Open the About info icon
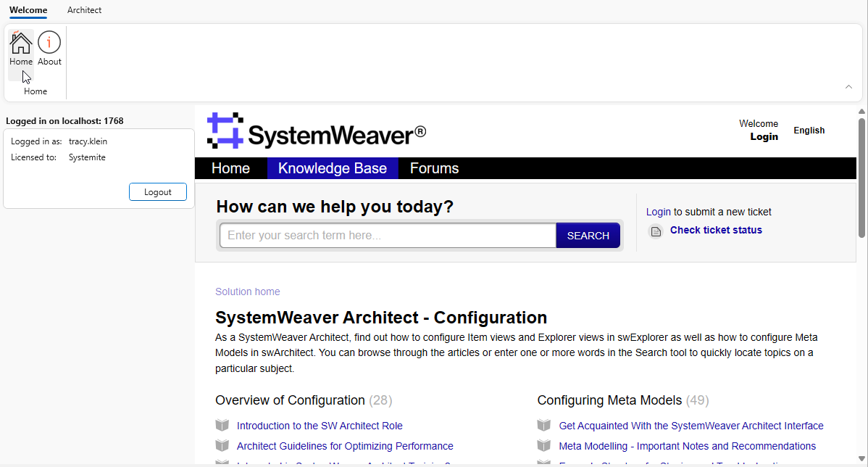868x467 pixels. pos(49,49)
